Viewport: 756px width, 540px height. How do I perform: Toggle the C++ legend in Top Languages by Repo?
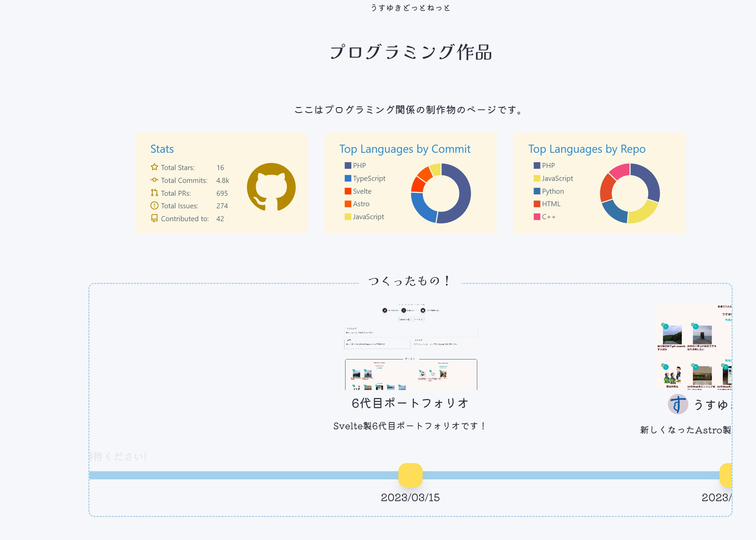548,216
